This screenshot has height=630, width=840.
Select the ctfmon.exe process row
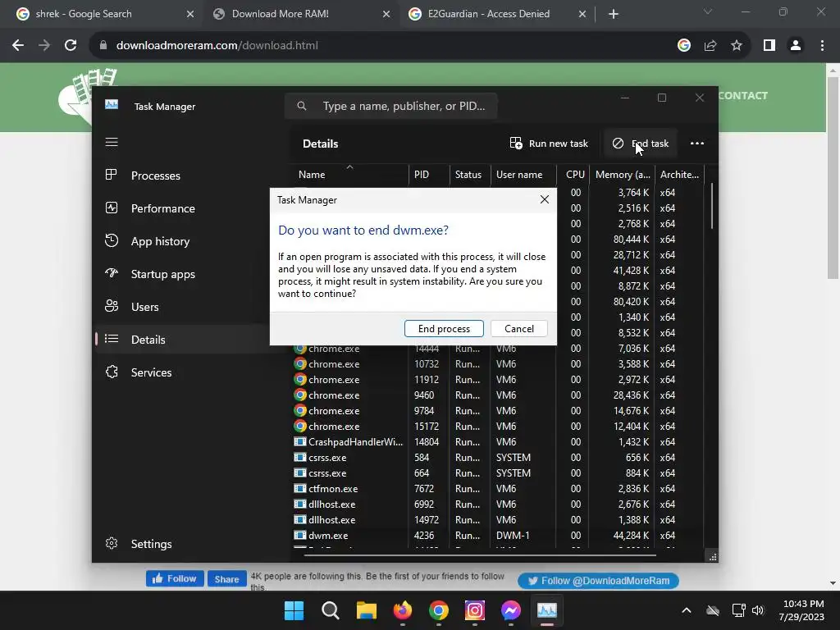click(498, 489)
